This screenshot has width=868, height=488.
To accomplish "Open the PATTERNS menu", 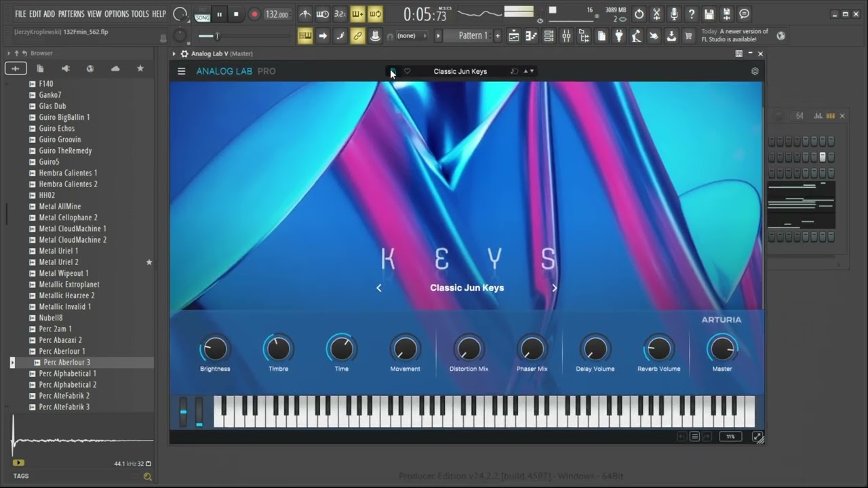I will 71,14.
